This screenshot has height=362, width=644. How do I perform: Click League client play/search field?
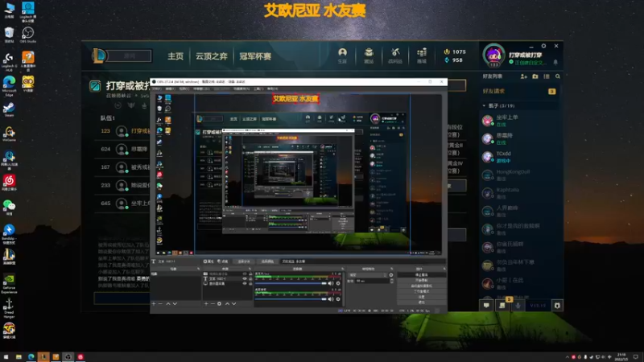pyautogui.click(x=130, y=56)
